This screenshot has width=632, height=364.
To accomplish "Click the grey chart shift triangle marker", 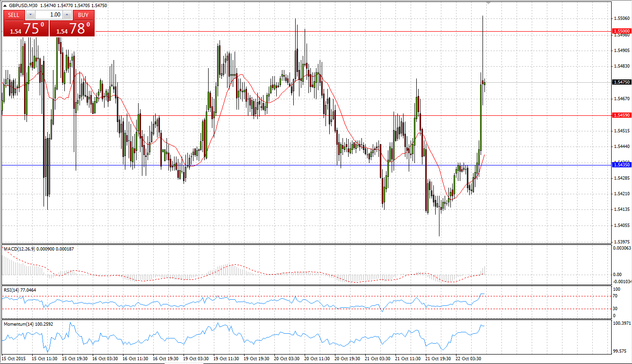I will coord(489,3).
